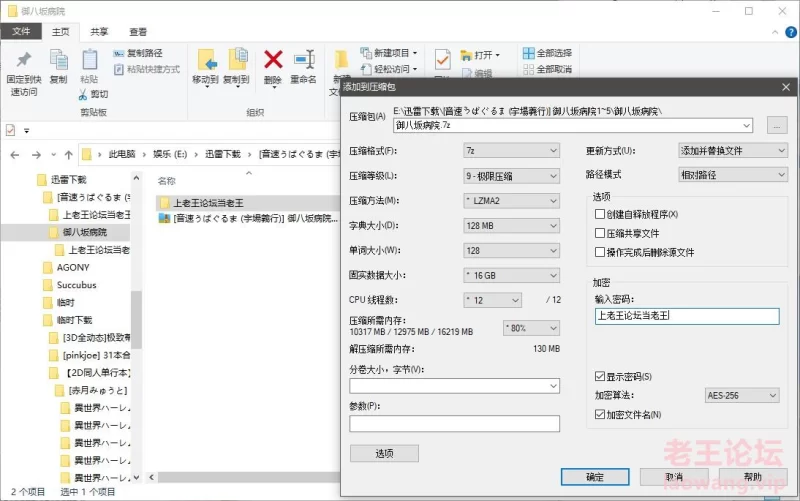Image resolution: width=800 pixels, height=501 pixels.
Task: Click the Cut scissors icon
Action: pos(83,94)
